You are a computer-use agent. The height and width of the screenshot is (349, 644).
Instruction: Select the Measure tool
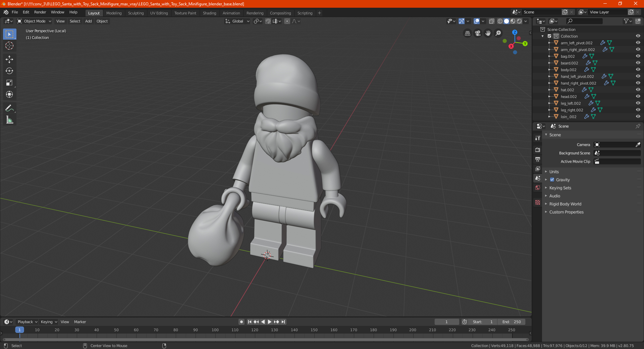9,120
